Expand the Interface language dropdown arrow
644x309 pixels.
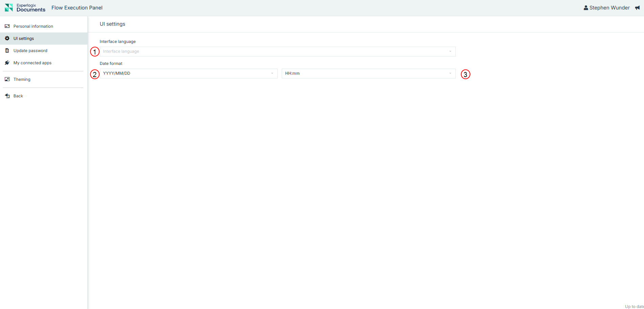[450, 51]
